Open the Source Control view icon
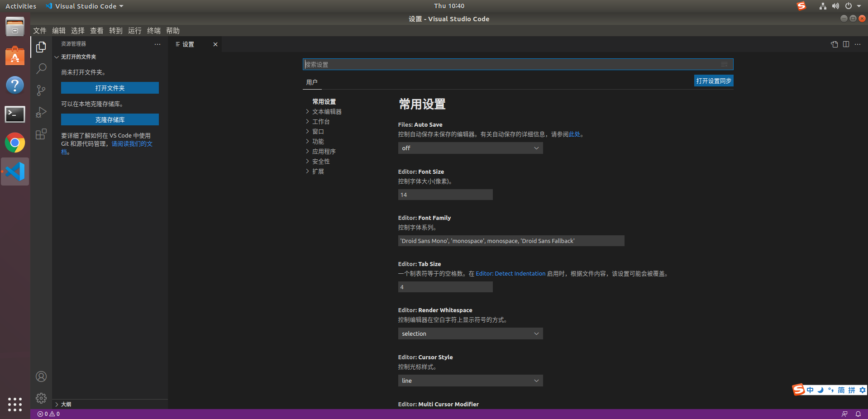Viewport: 868px width, 419px height. pyautogui.click(x=41, y=90)
